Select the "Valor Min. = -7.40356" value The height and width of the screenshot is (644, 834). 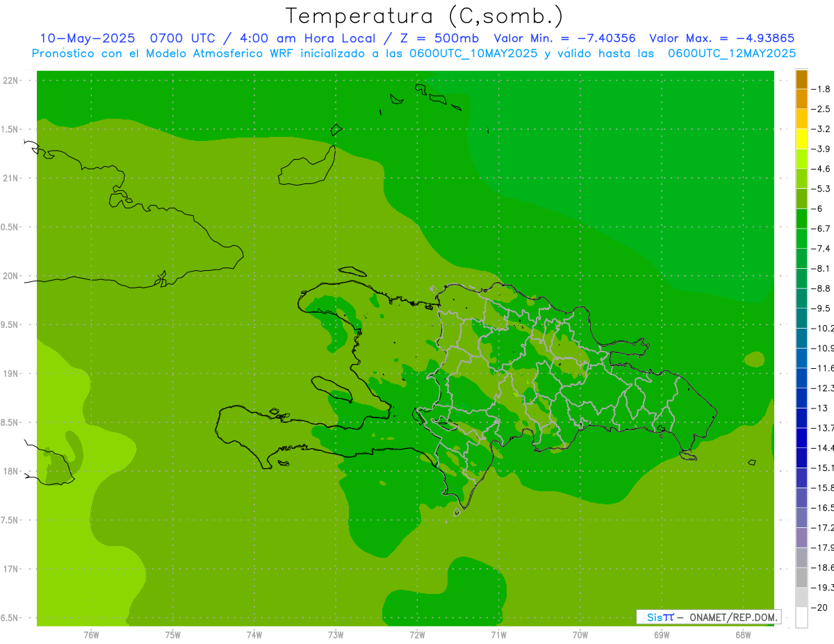tap(564, 38)
